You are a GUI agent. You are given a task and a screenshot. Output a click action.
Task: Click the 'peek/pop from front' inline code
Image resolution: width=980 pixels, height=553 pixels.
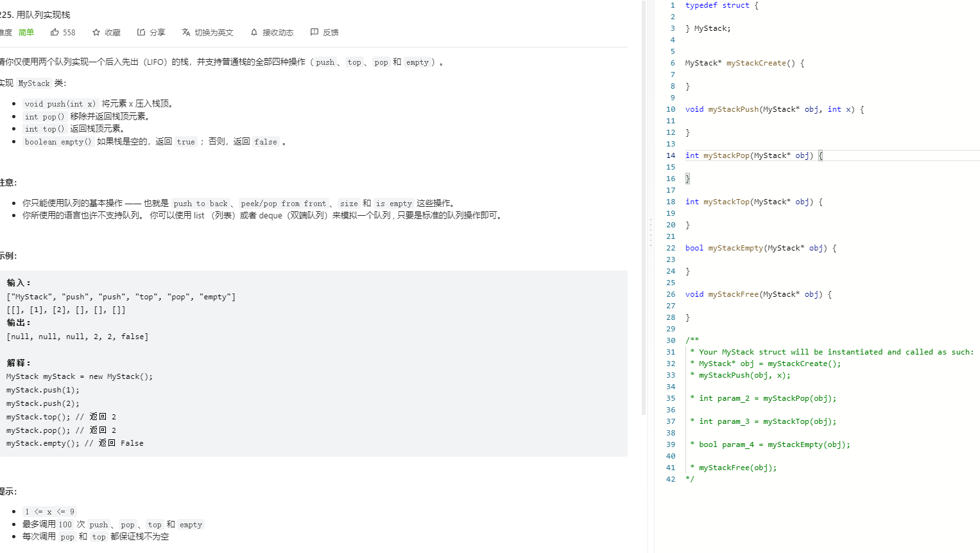coord(284,203)
